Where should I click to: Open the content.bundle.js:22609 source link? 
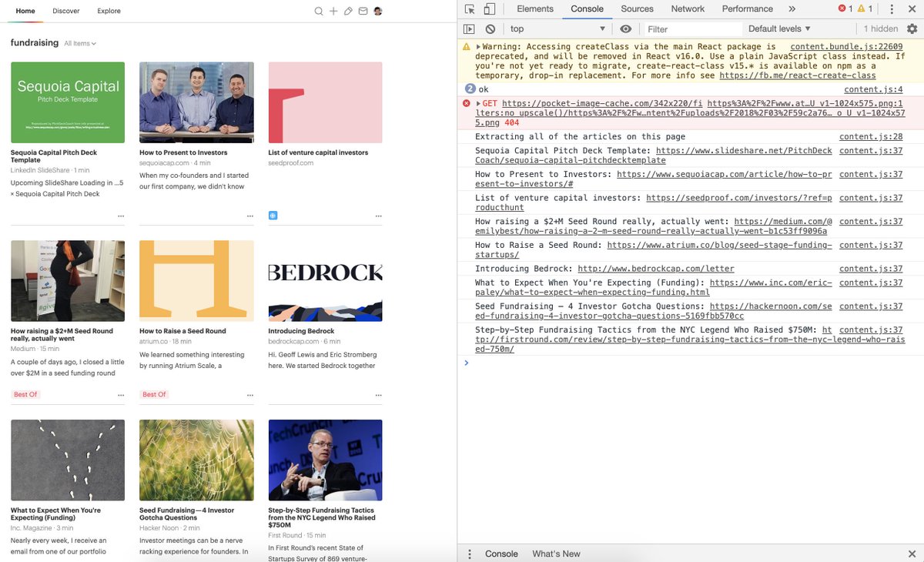click(846, 47)
